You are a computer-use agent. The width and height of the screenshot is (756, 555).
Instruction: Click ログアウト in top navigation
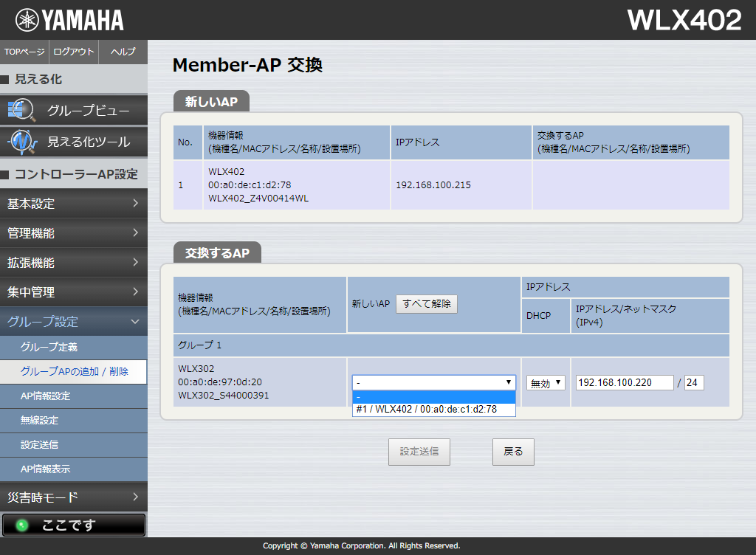point(74,52)
